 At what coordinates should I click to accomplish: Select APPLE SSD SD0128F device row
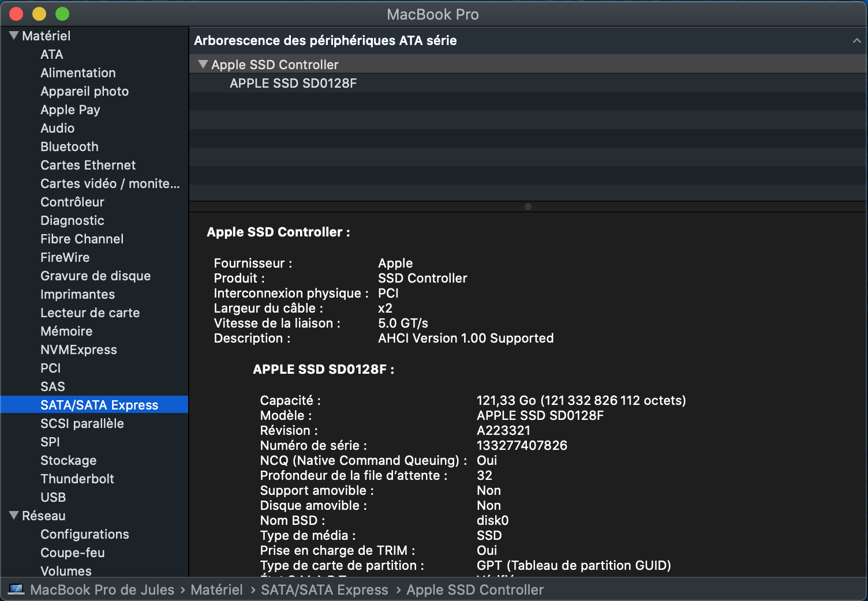pos(293,83)
